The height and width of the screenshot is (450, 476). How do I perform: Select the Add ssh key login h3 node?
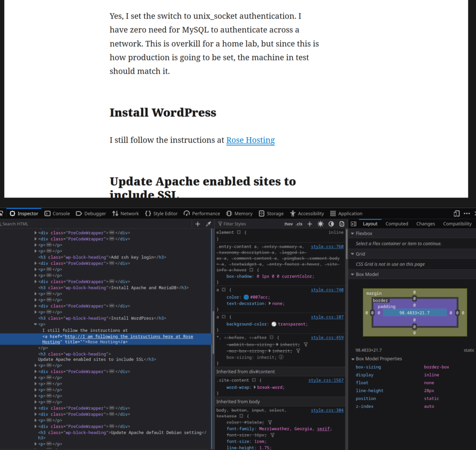click(x=102, y=257)
